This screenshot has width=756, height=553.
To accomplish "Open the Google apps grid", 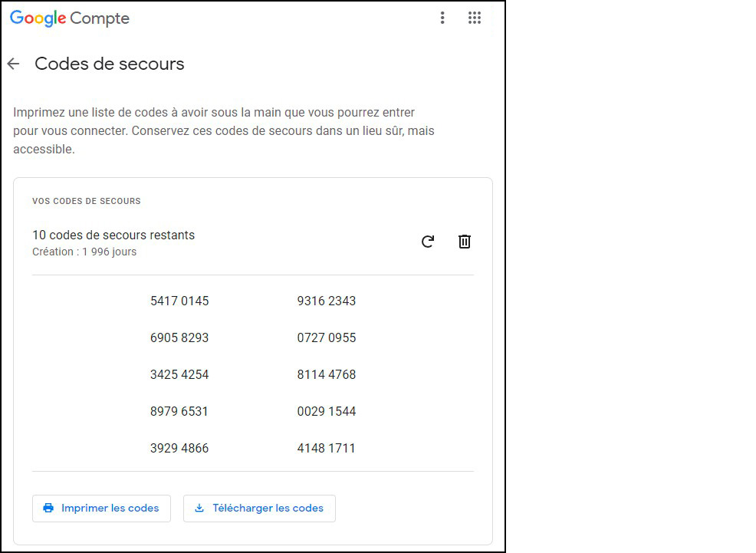I will [x=475, y=18].
